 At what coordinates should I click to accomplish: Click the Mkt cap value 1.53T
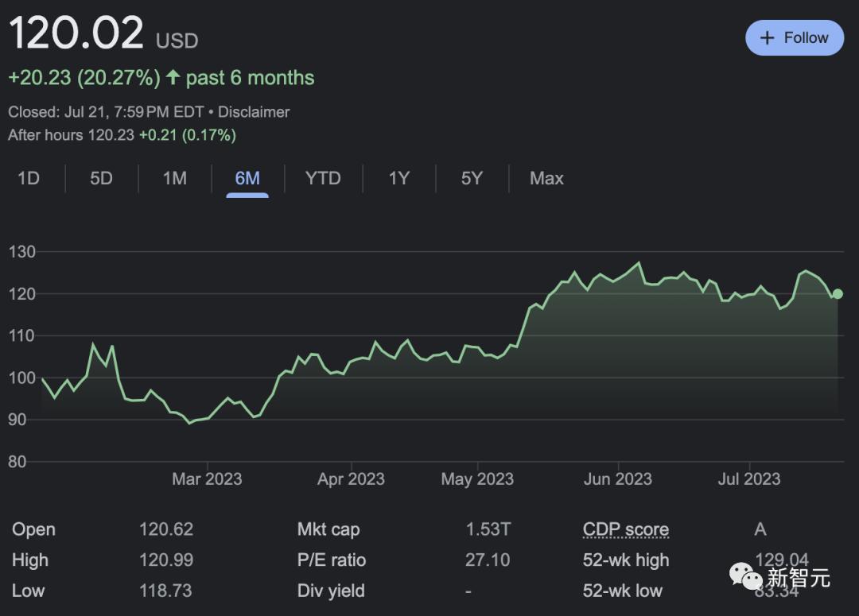(x=488, y=529)
